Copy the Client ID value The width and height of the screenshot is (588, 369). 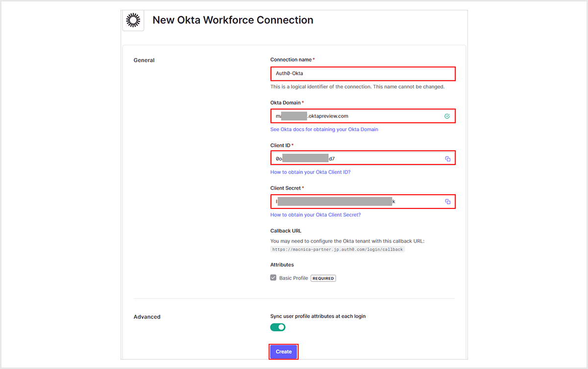[447, 159]
